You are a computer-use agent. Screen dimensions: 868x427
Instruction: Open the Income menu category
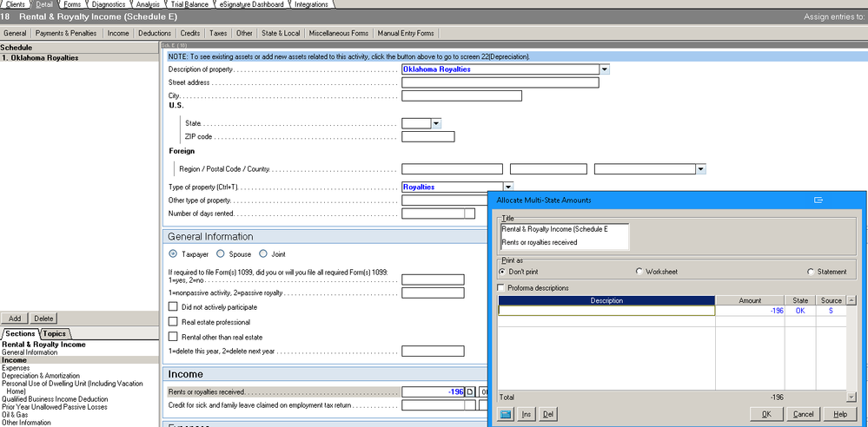point(118,33)
